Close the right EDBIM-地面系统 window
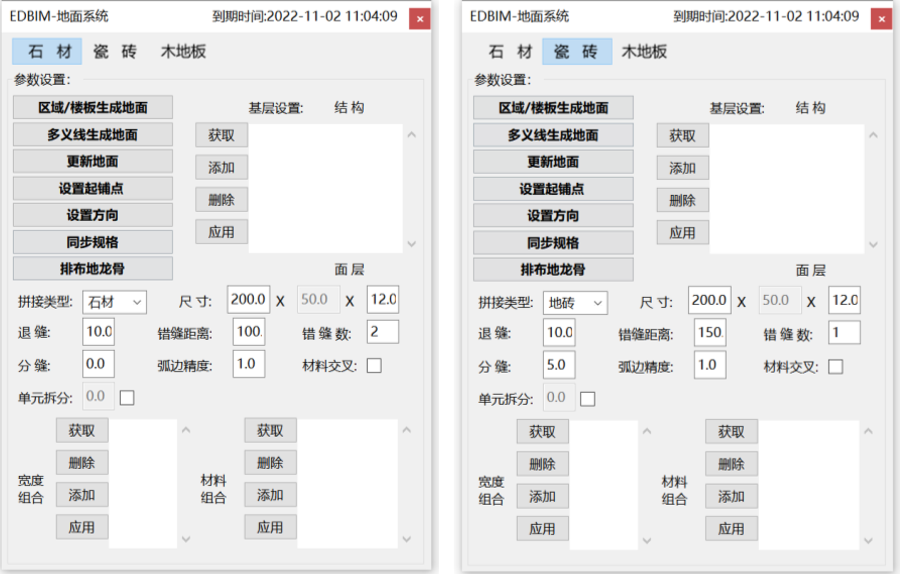 point(882,19)
